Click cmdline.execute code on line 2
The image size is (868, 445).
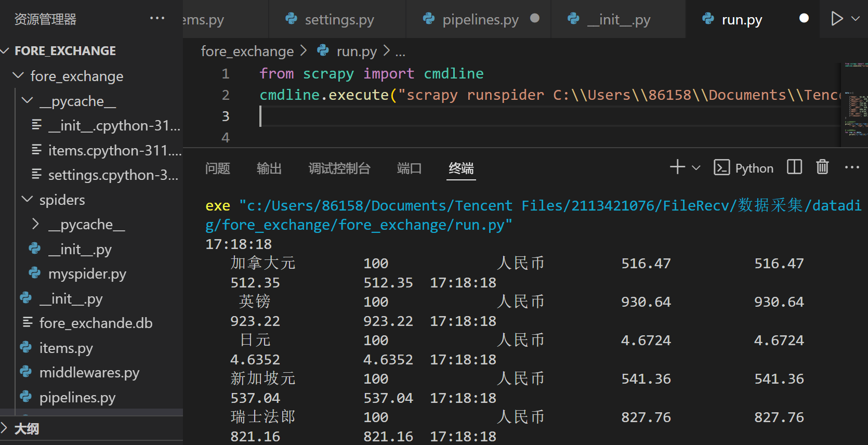(324, 95)
